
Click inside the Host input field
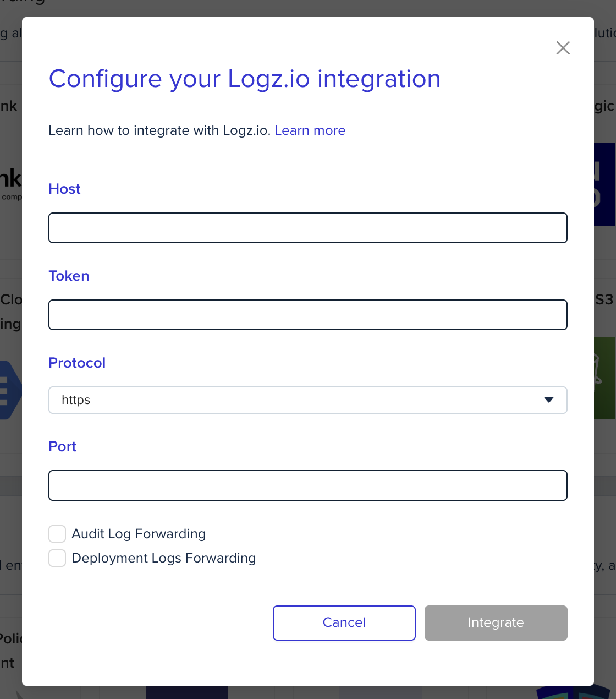308,227
